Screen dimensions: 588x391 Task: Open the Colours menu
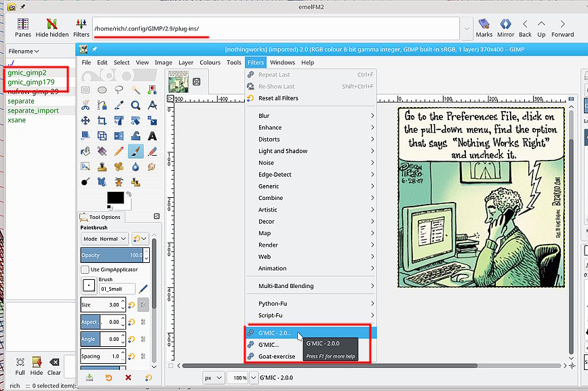210,62
